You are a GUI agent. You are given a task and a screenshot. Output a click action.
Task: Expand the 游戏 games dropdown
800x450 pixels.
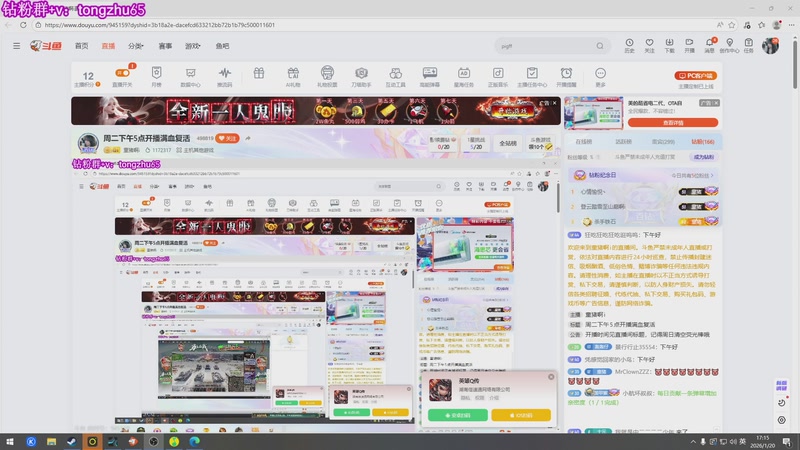click(193, 46)
